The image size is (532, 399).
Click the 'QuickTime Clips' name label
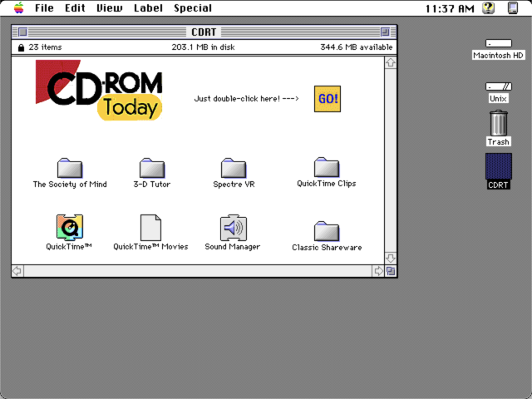point(327,184)
